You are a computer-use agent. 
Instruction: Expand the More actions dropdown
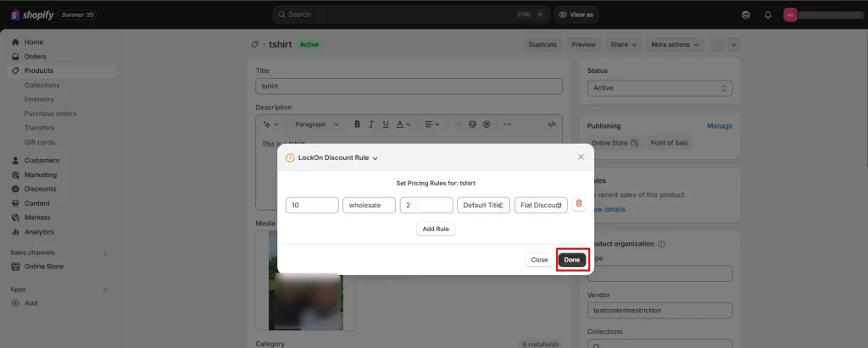[675, 44]
